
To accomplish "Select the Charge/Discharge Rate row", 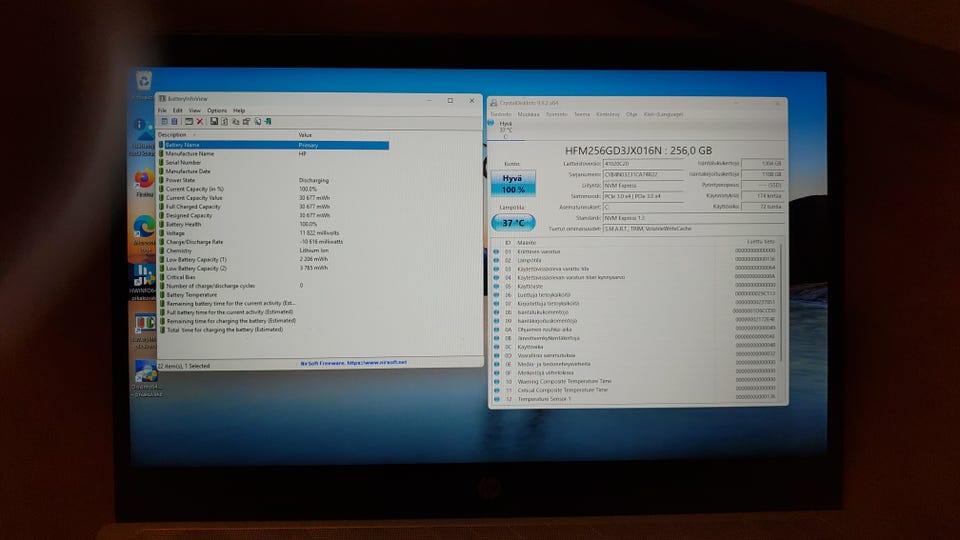I will coord(274,242).
